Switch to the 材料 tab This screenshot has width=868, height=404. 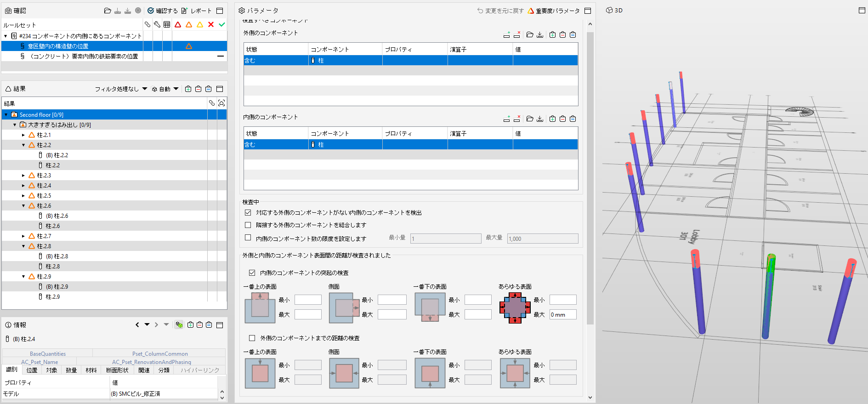[91, 370]
